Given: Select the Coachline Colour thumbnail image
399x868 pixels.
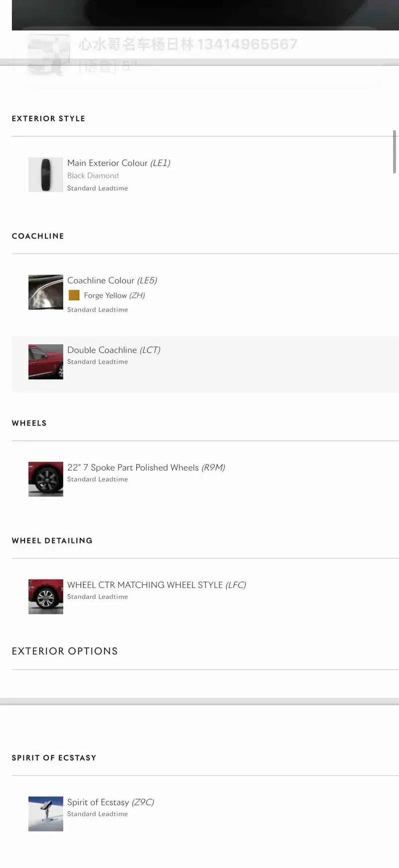Looking at the screenshot, I should [45, 292].
